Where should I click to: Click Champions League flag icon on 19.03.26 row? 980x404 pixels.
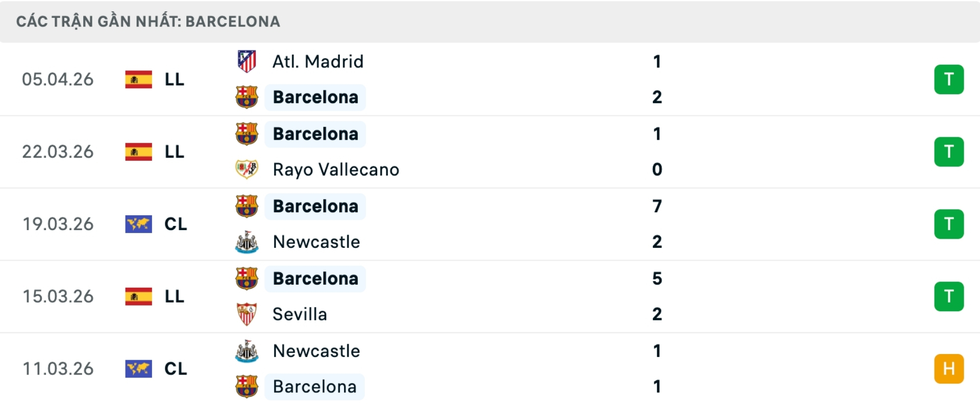(138, 224)
